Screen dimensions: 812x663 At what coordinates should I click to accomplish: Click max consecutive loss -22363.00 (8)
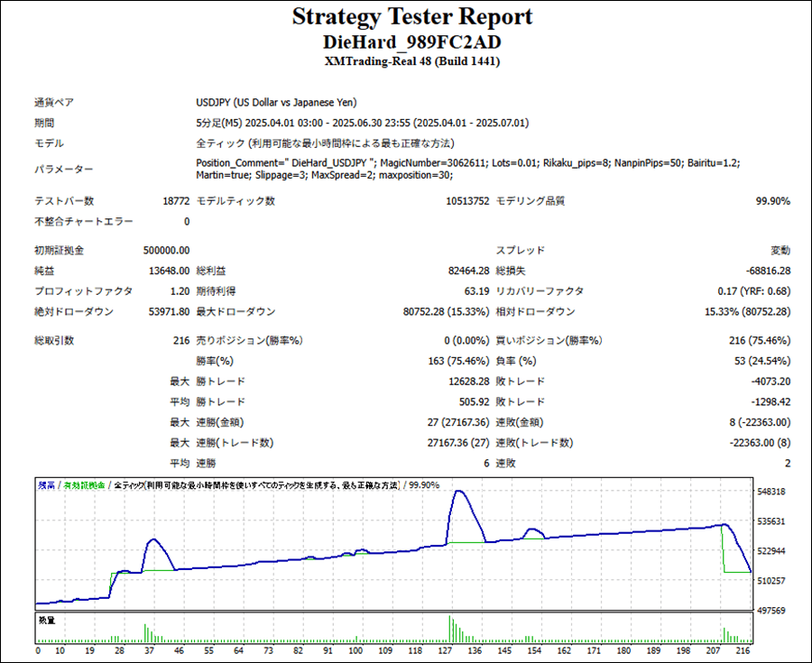coord(760,443)
